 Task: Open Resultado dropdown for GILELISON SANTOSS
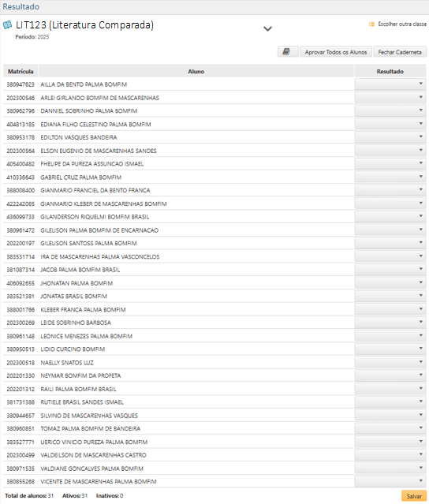[390, 243]
